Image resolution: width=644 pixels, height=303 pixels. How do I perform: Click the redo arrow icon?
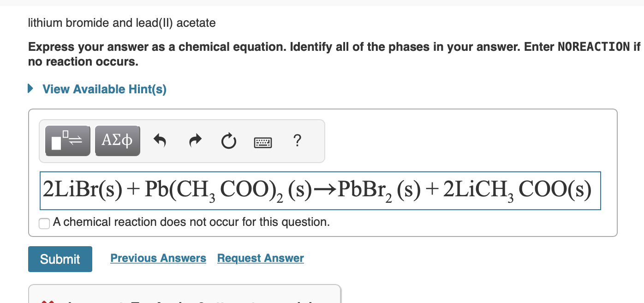coord(195,140)
